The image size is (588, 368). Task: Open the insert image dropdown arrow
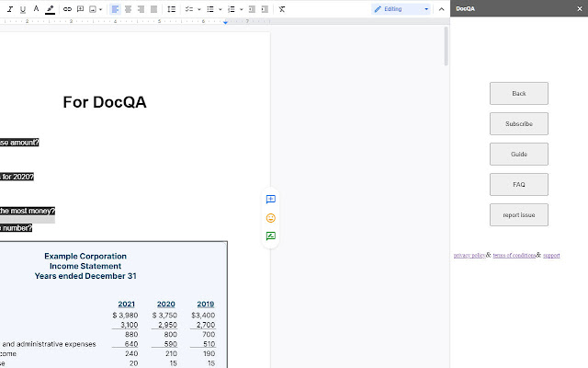point(100,9)
